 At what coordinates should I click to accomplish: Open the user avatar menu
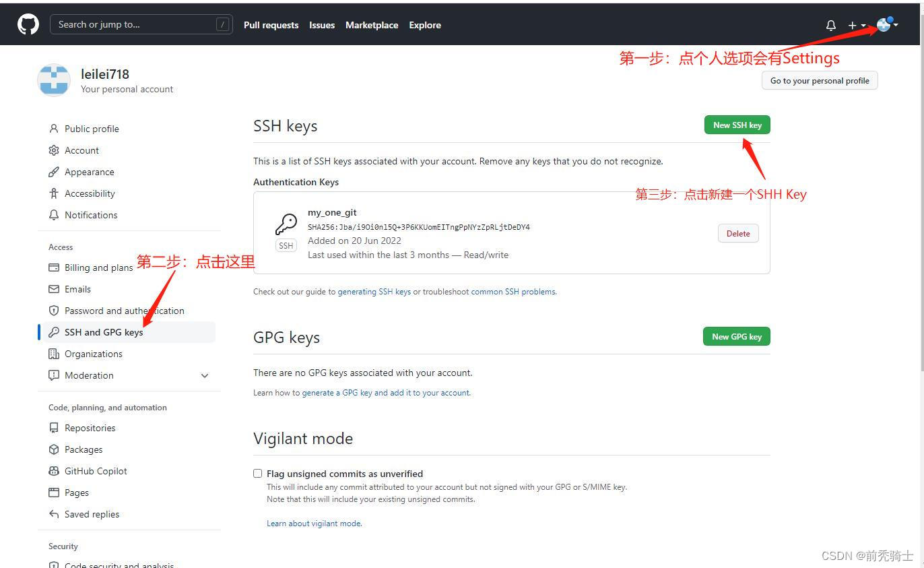[887, 25]
